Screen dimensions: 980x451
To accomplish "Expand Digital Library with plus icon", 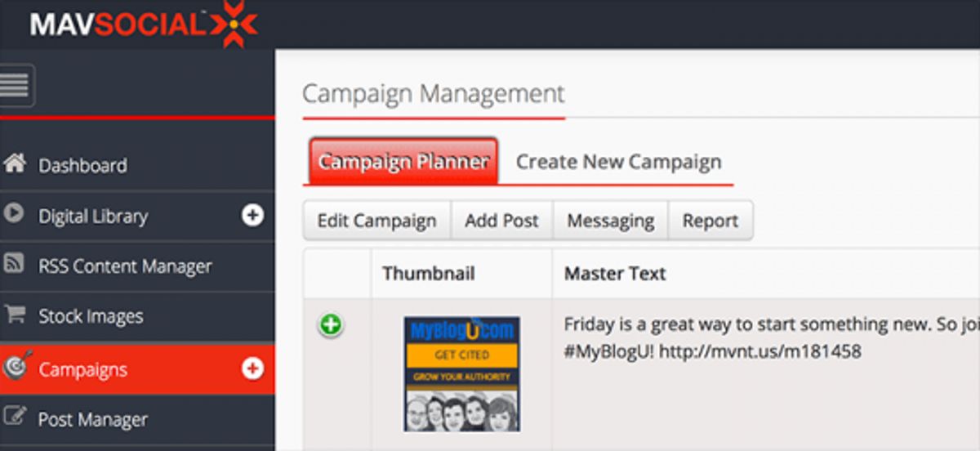I will click(252, 215).
